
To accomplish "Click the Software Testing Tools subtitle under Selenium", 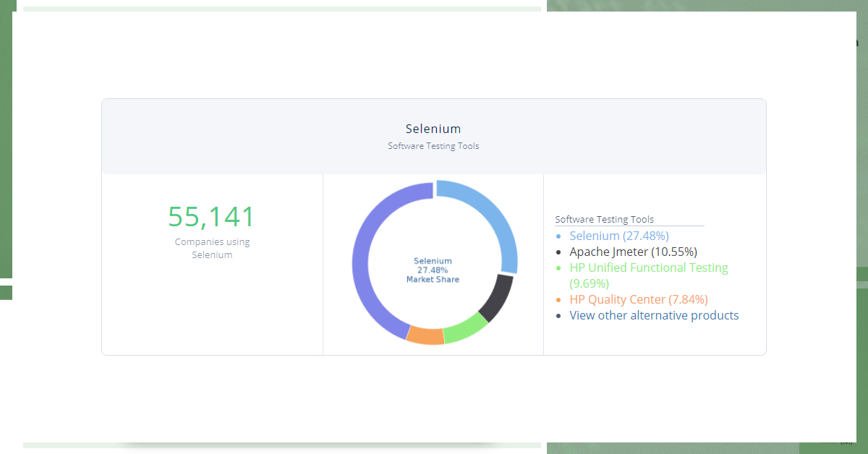I will [x=433, y=146].
